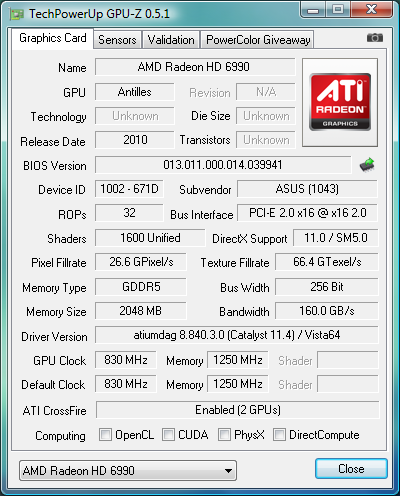Click the BIOS Version field
The height and width of the screenshot is (496, 400).
[x=223, y=165]
